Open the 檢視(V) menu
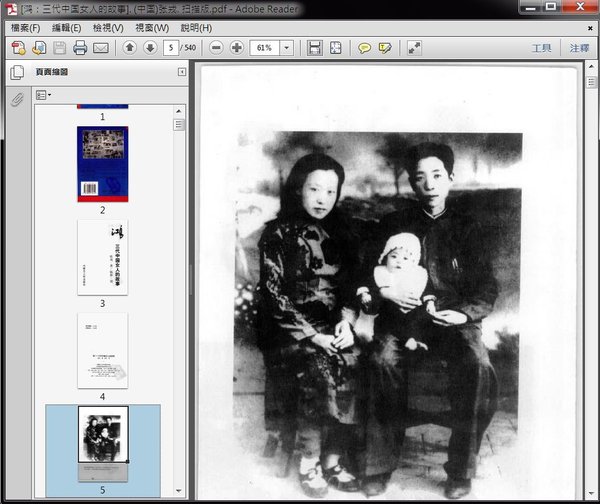600x504 pixels. point(107,28)
